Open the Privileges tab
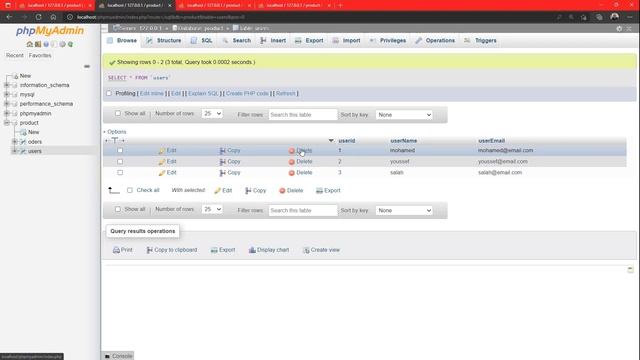This screenshot has width=640, height=360. (x=388, y=40)
